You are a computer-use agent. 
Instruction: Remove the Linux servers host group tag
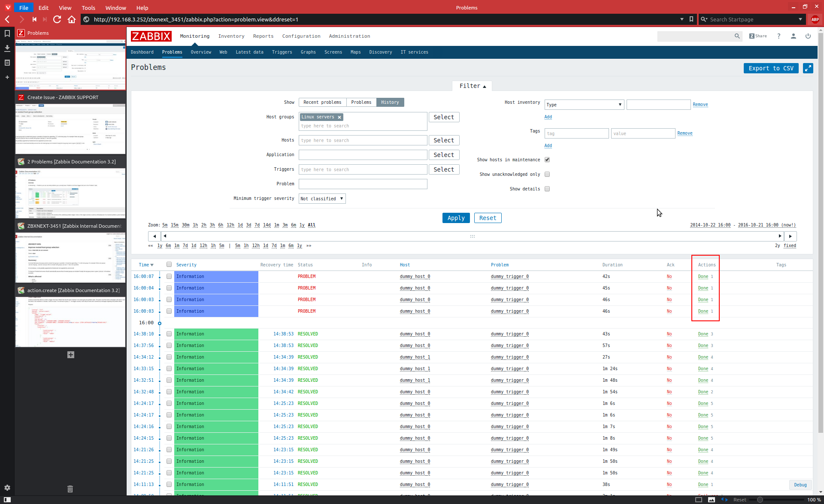(339, 117)
